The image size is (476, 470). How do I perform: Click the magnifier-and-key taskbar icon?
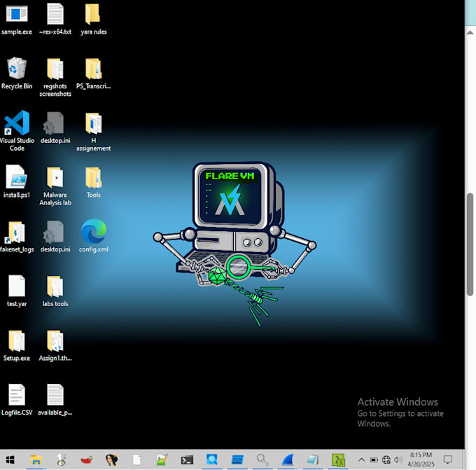click(x=262, y=460)
